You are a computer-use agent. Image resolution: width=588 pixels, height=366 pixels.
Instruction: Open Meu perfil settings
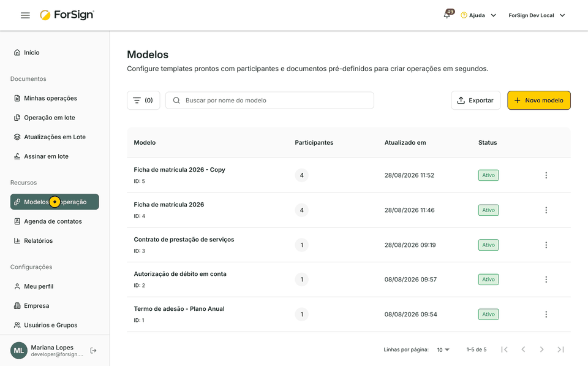click(33, 286)
